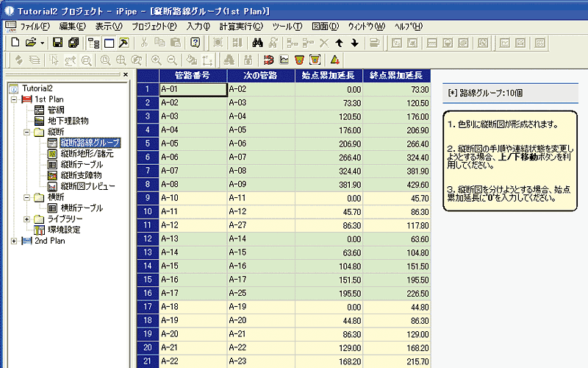The height and width of the screenshot is (368, 588).
Task: Click the printer icon in toolbar
Action: (374, 43)
